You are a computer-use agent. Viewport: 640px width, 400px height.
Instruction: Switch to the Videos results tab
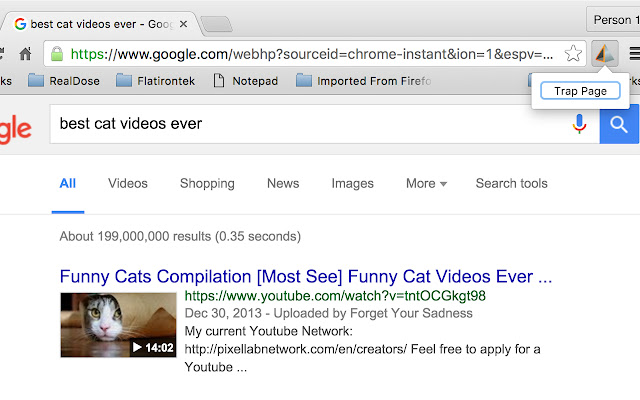(x=128, y=183)
